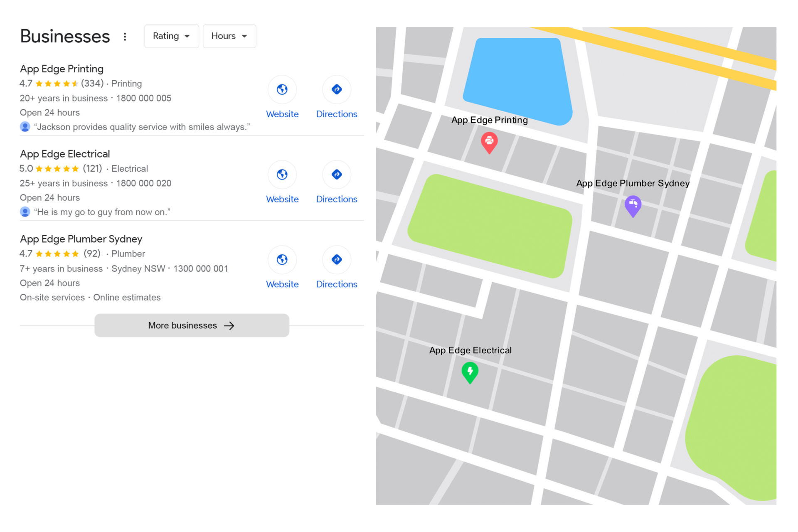Click Website text link under Printing

(x=282, y=114)
